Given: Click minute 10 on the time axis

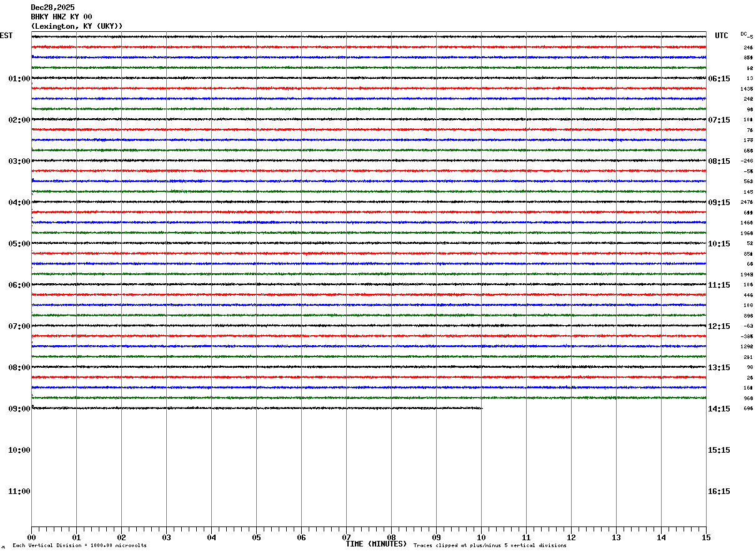Looking at the screenshot, I should coord(481,537).
